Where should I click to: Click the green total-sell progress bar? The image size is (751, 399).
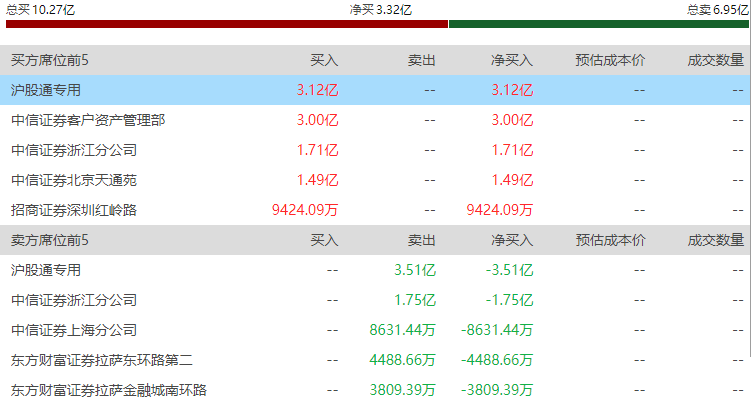pyautogui.click(x=599, y=24)
